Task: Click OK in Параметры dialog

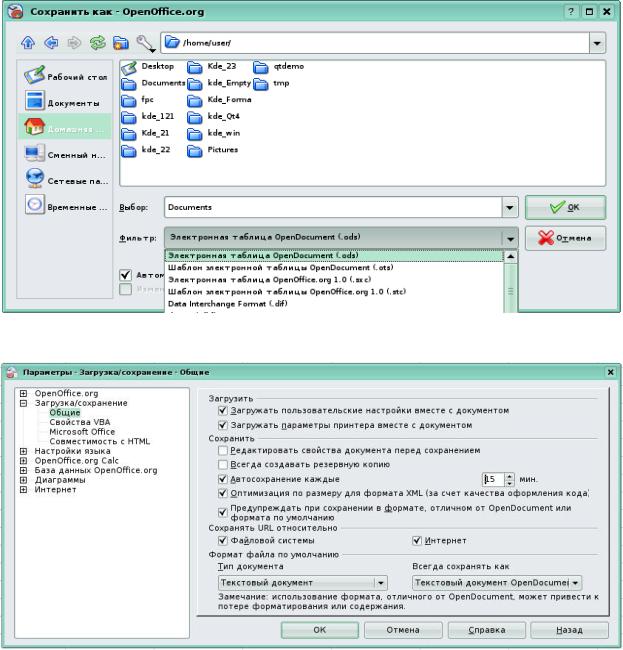Action: click(x=320, y=630)
